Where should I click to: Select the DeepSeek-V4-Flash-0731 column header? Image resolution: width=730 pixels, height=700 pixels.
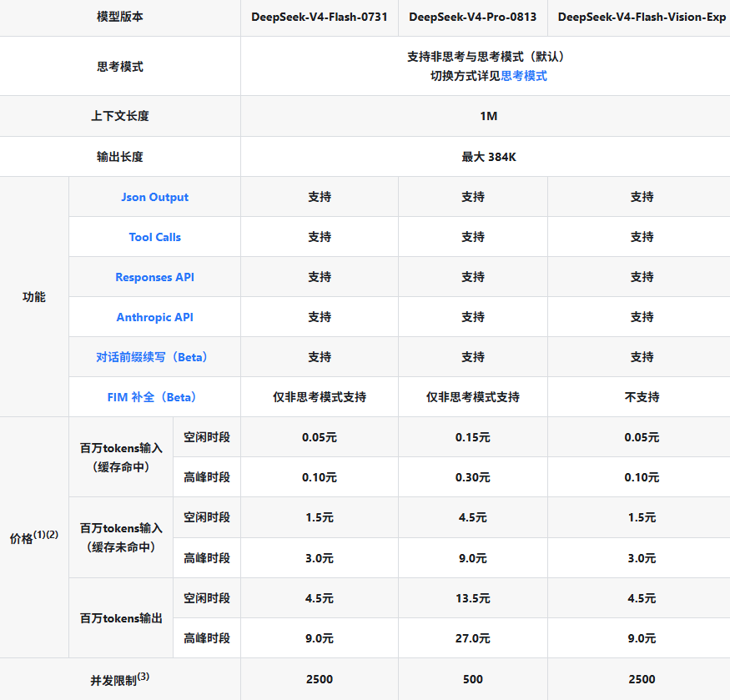tap(320, 18)
